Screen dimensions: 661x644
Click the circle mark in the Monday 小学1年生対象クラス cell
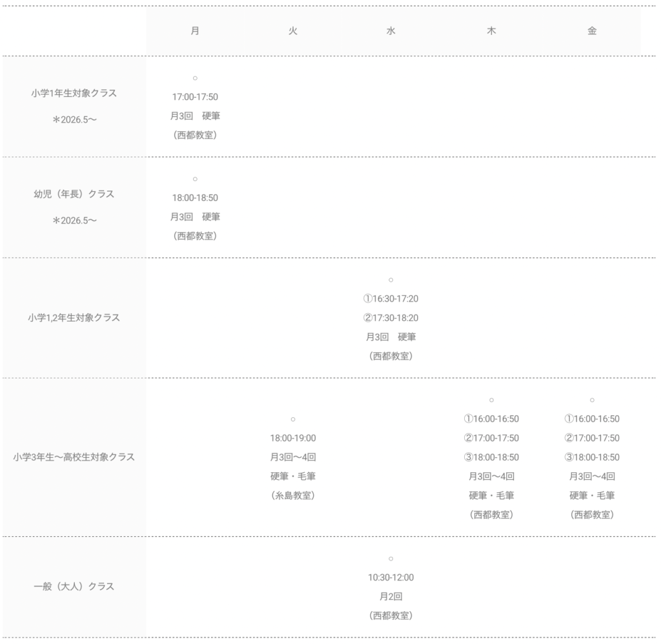pyautogui.click(x=195, y=78)
